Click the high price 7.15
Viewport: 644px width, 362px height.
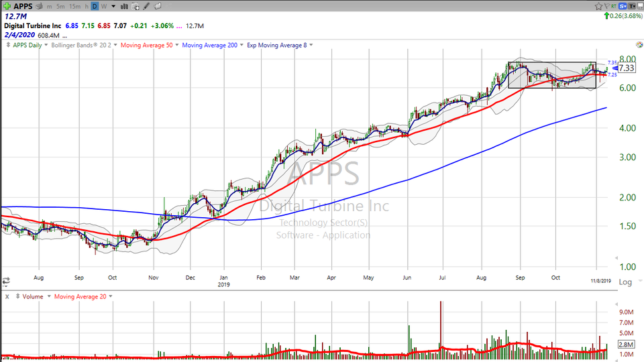point(87,25)
